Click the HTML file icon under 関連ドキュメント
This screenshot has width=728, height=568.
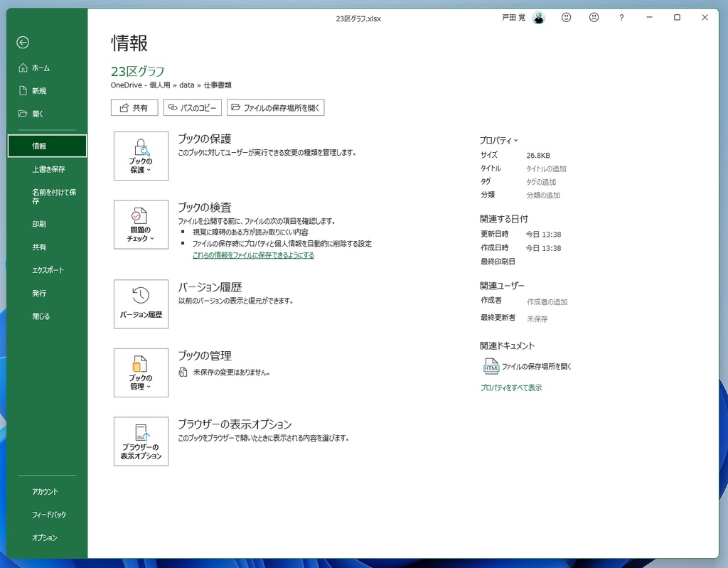point(491,366)
